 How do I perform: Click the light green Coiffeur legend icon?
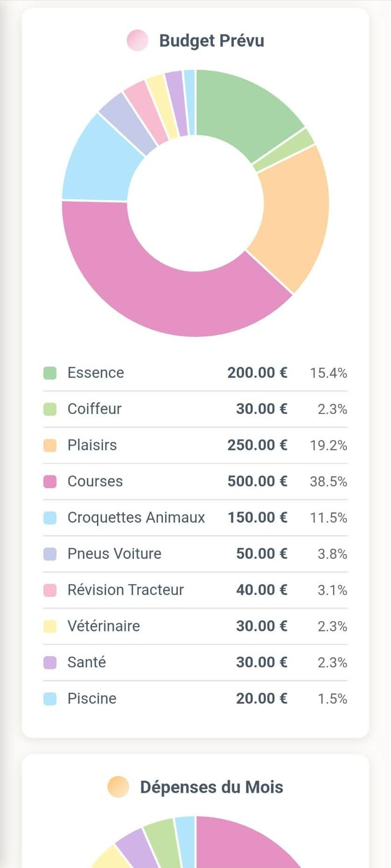50,409
